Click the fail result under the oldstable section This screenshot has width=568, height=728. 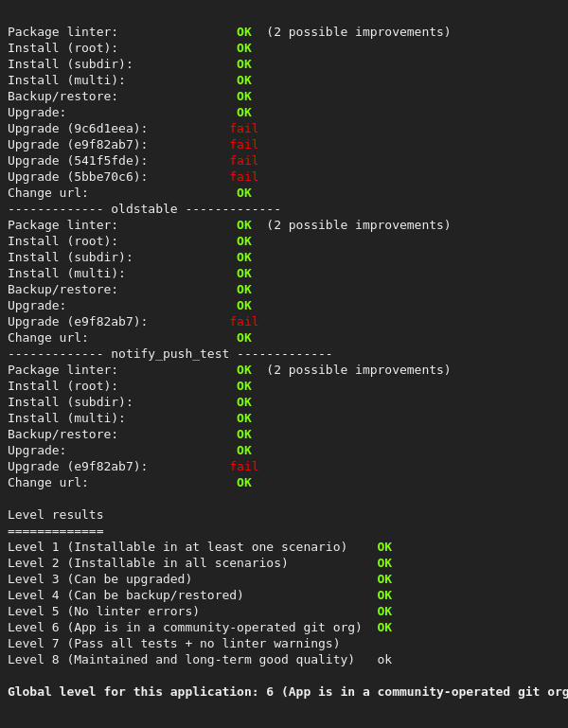243,321
